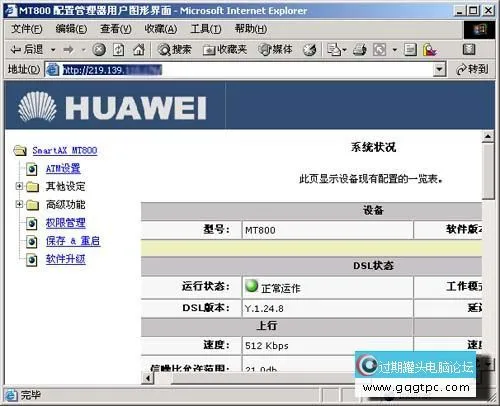Click the Messenger toolbar icon
This screenshot has width=500, height=406.
coord(430,50)
